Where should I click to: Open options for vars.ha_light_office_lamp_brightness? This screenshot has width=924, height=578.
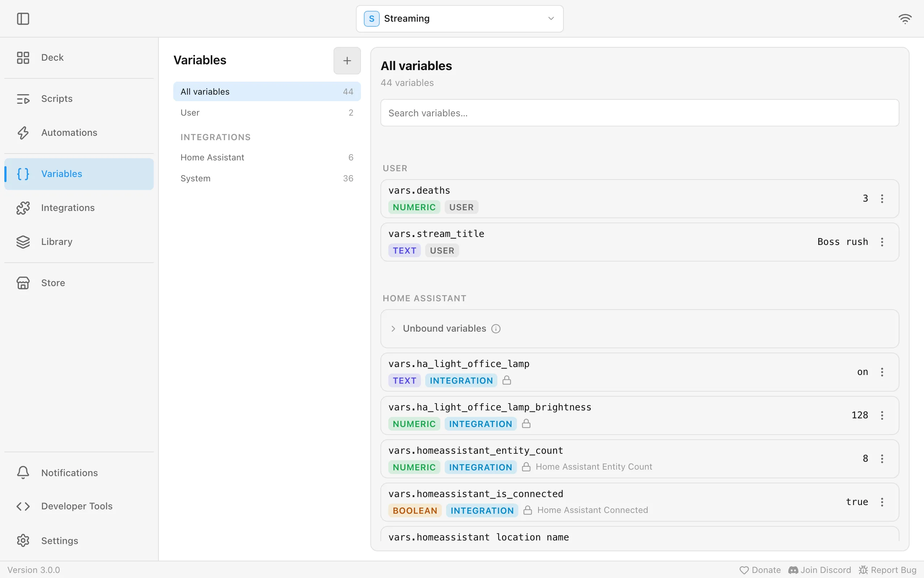click(x=882, y=415)
